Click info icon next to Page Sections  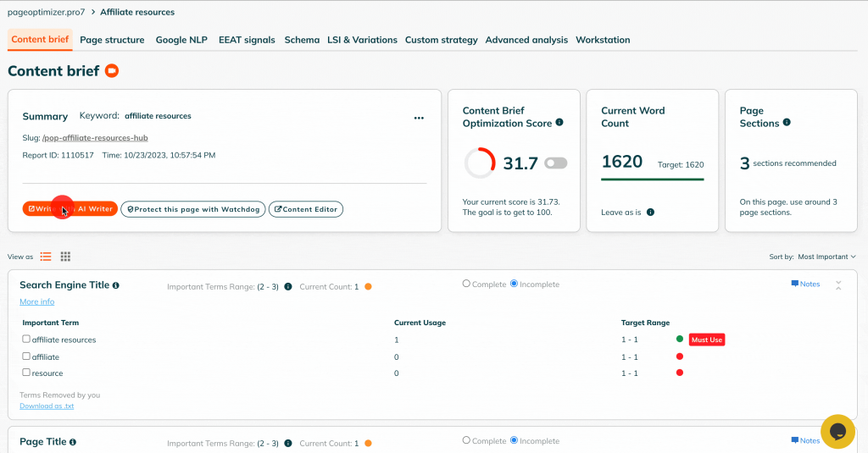[787, 122]
